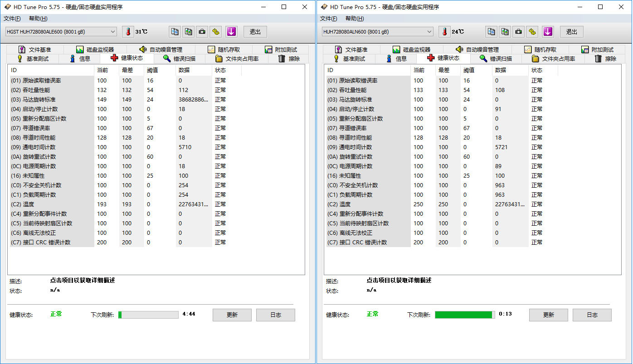Screen dimensions: 633x364
Task: Open the HUH728080ALN600 drive dropdown
Action: pos(375,31)
